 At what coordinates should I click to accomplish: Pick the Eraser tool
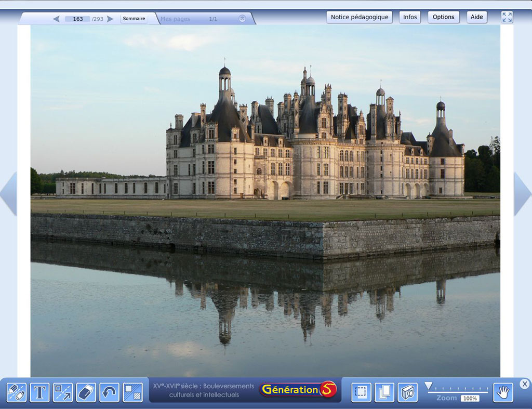pyautogui.click(x=86, y=392)
